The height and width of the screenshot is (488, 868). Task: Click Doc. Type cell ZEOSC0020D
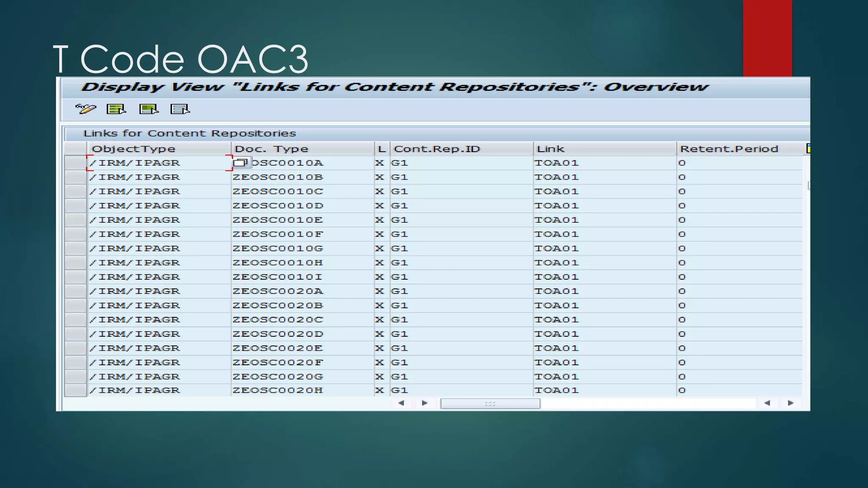[x=303, y=334]
